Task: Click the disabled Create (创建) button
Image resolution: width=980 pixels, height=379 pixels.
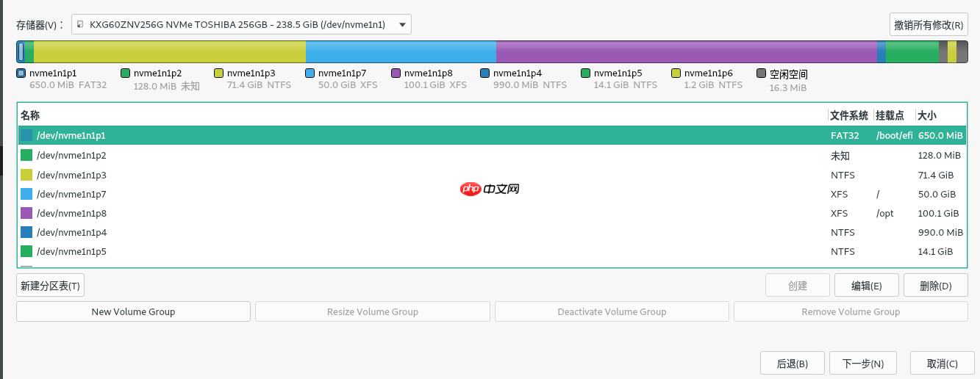Action: (798, 286)
